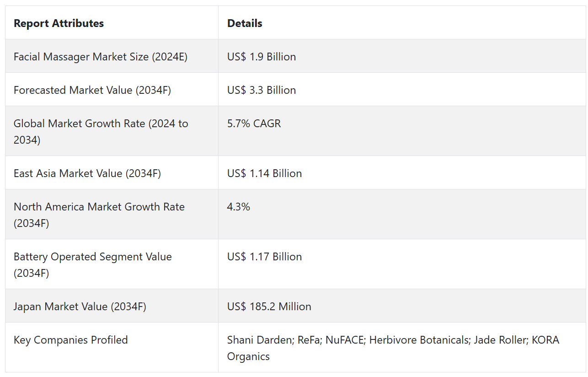The width and height of the screenshot is (588, 377).
Task: Click the 4.3% growth rate value
Action: pyautogui.click(x=238, y=207)
